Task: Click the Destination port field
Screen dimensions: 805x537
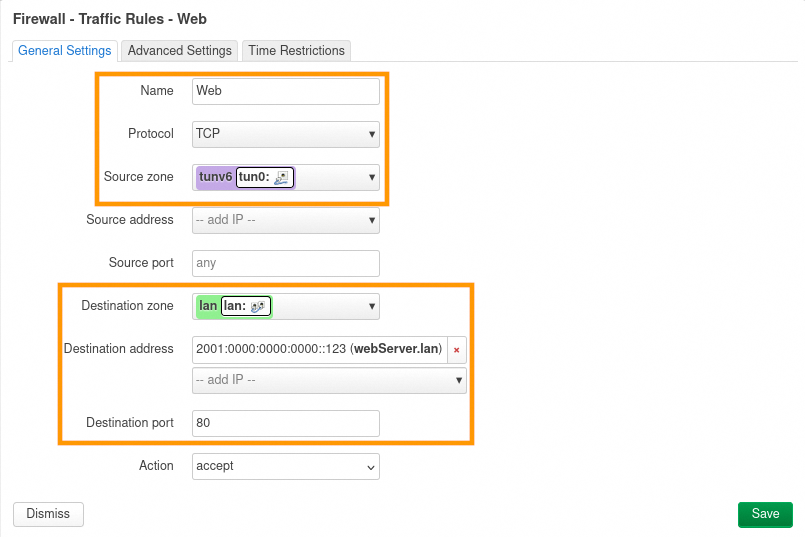Action: coord(285,423)
